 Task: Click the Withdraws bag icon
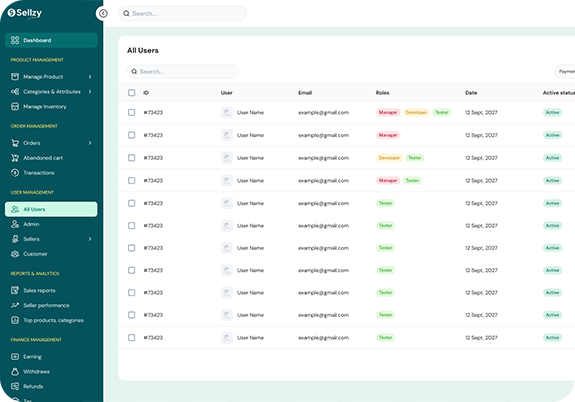(x=15, y=372)
